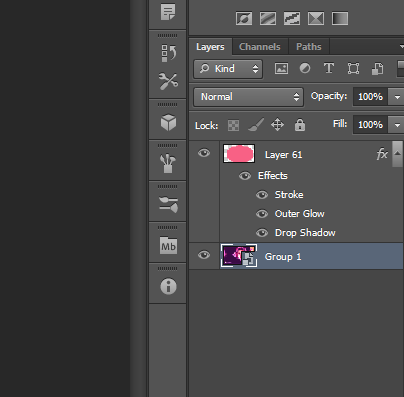This screenshot has width=404, height=397.
Task: Filter for pixel layers
Action: [x=281, y=69]
